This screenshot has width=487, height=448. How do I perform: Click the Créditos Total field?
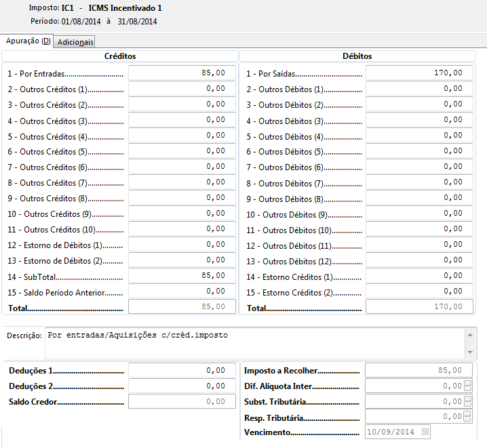tap(182, 306)
